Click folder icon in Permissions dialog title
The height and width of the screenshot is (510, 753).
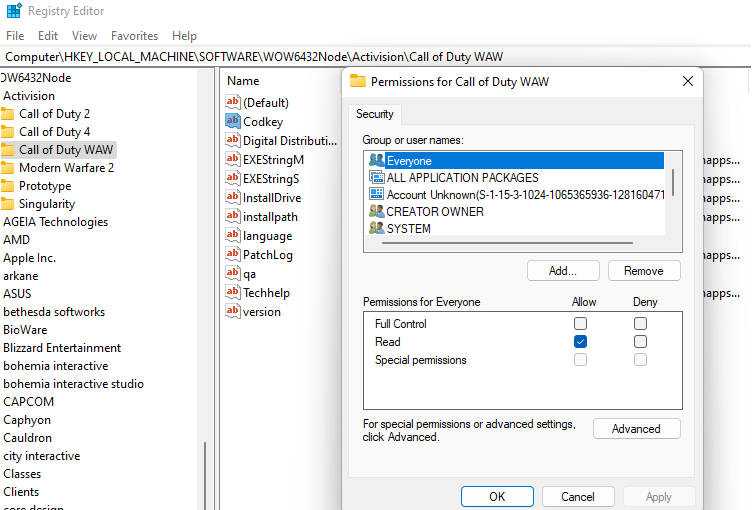click(x=358, y=81)
